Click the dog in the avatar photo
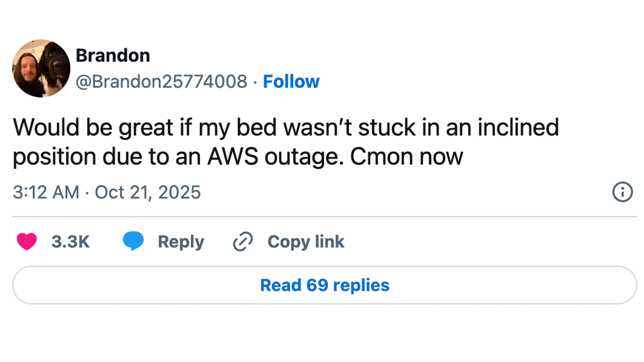The height and width of the screenshot is (362, 644). 56,64
